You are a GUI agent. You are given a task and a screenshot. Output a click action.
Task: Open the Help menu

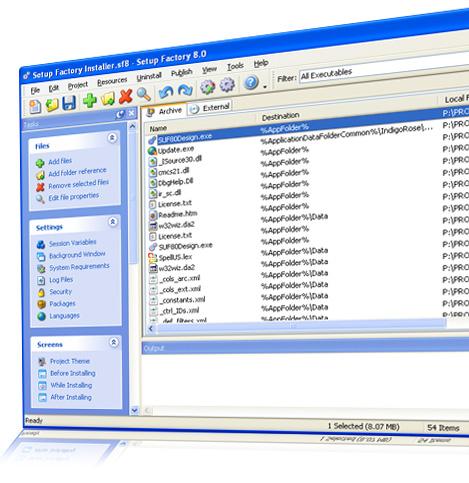tap(261, 63)
